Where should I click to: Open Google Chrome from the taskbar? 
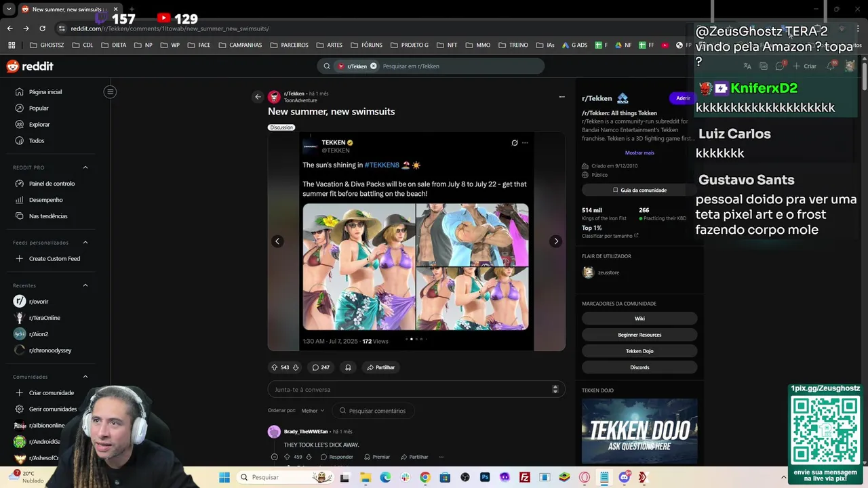point(425,477)
